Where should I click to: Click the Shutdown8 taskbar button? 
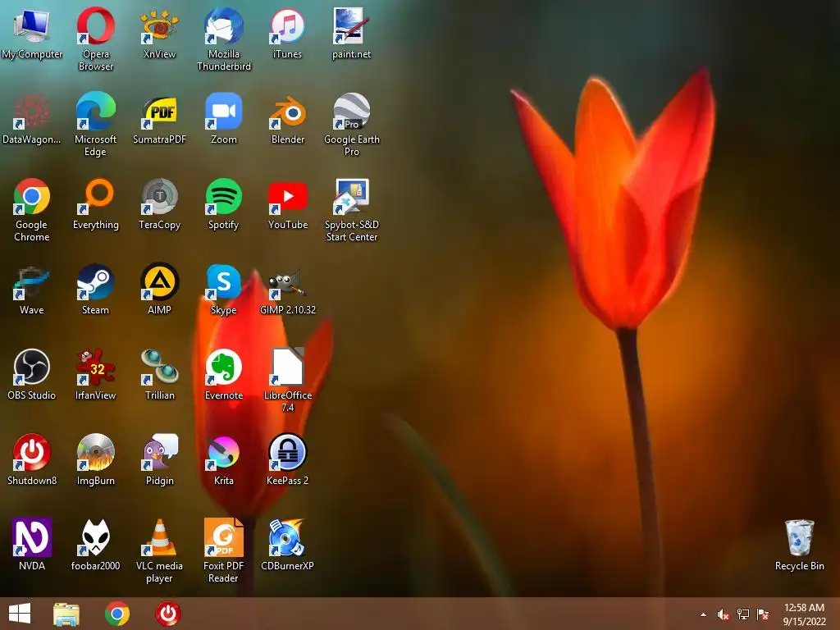(167, 614)
